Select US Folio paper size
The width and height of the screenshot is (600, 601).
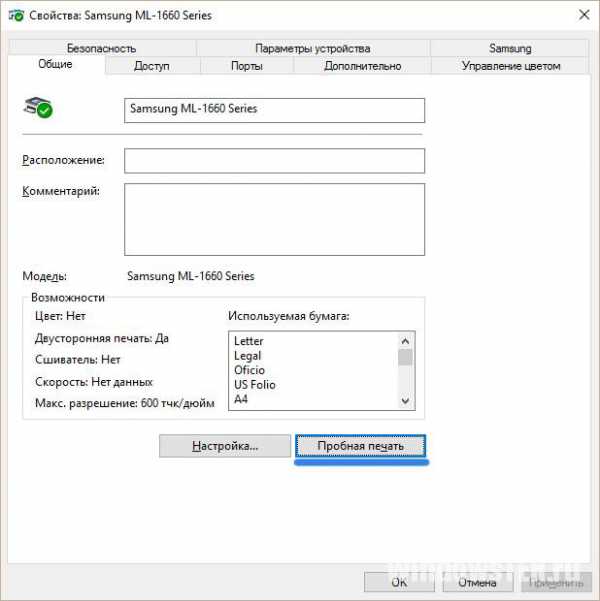click(255, 384)
